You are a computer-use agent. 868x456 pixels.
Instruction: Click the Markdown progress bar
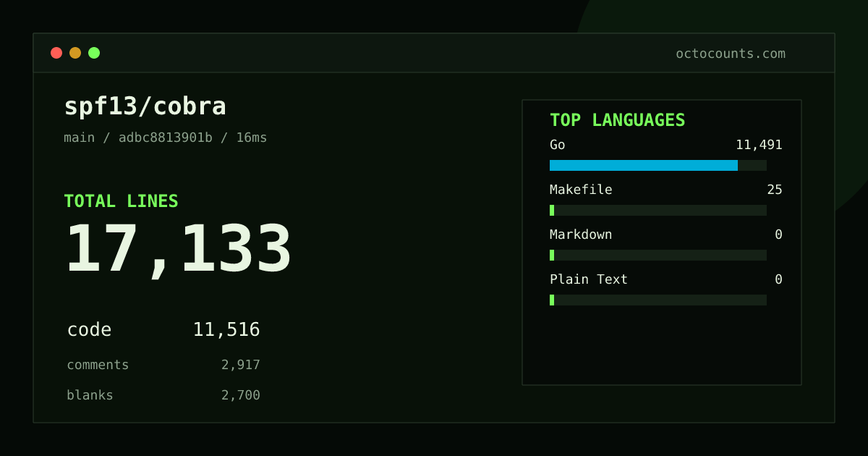point(658,255)
